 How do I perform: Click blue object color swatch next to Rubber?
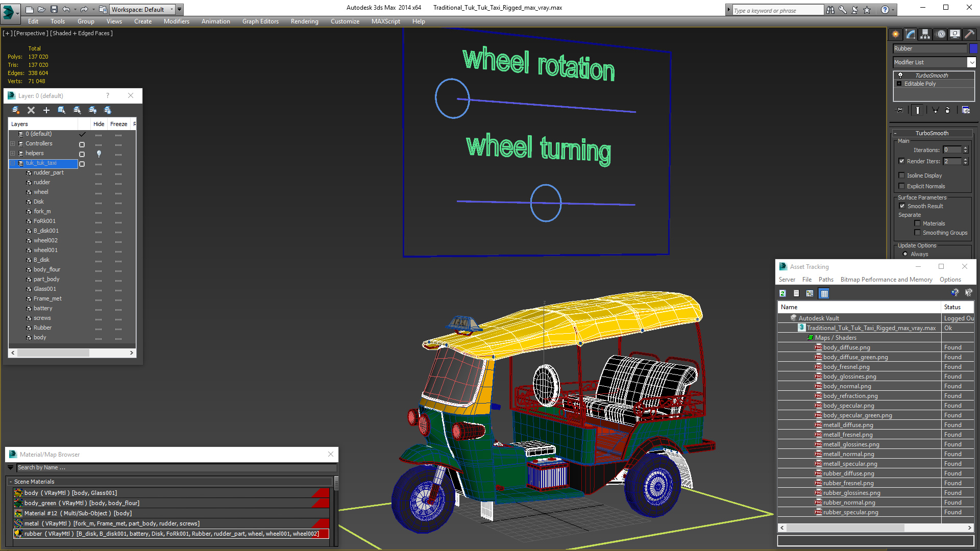click(973, 48)
